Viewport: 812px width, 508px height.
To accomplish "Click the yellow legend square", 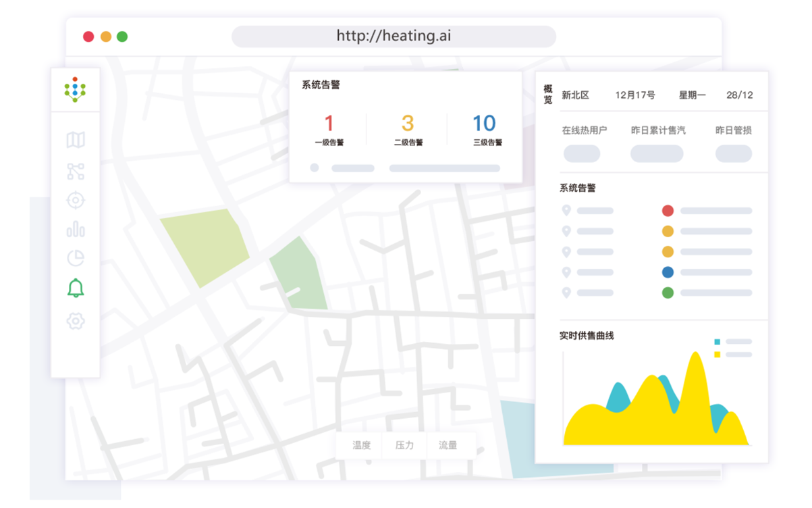I will point(718,355).
